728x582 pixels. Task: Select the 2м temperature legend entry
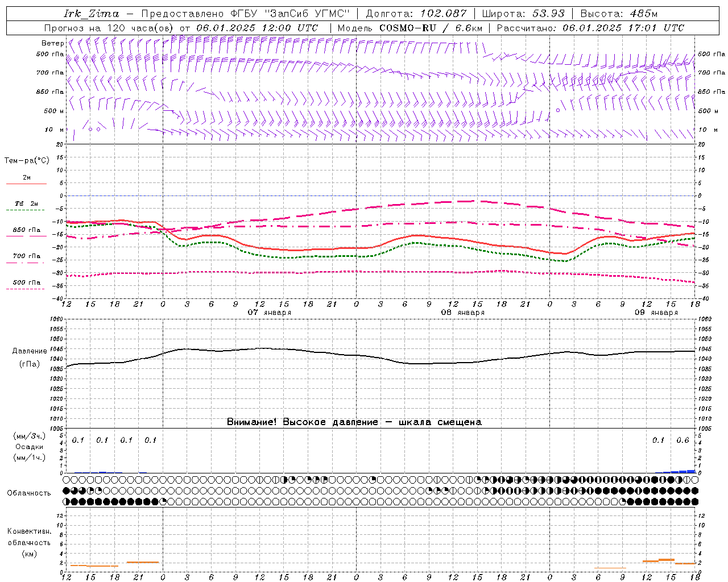pos(27,177)
